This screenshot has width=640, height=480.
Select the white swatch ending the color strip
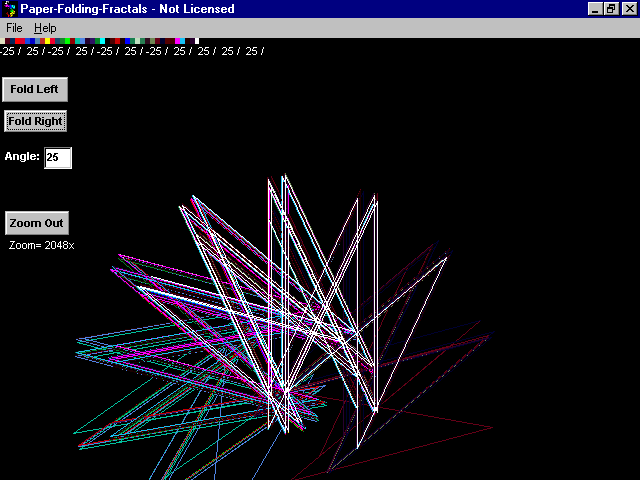tap(197, 41)
